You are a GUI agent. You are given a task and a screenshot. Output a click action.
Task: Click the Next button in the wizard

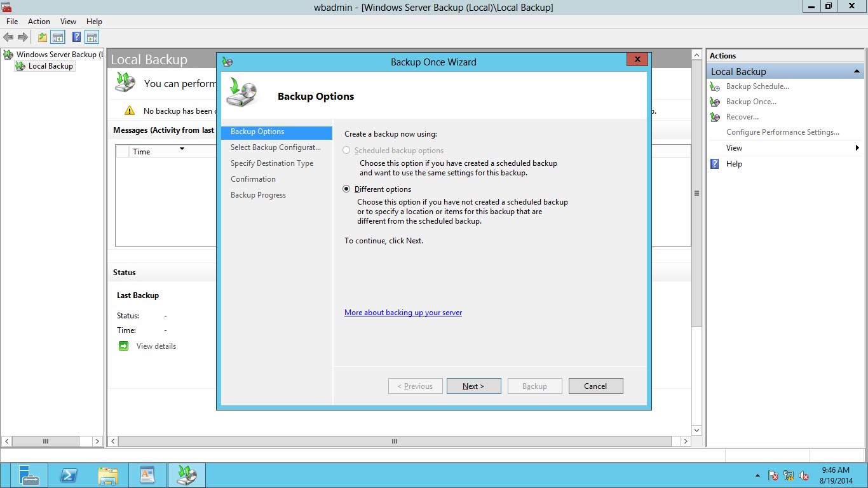[x=473, y=386]
